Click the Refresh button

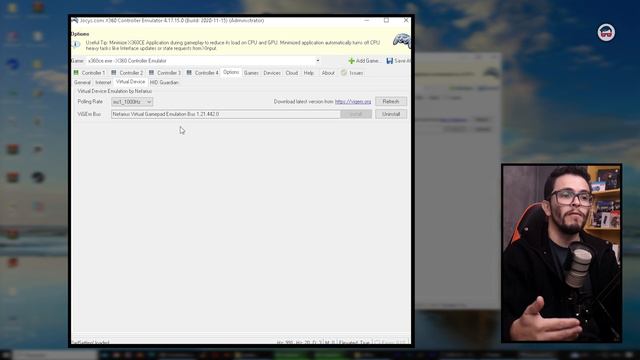[391, 101]
